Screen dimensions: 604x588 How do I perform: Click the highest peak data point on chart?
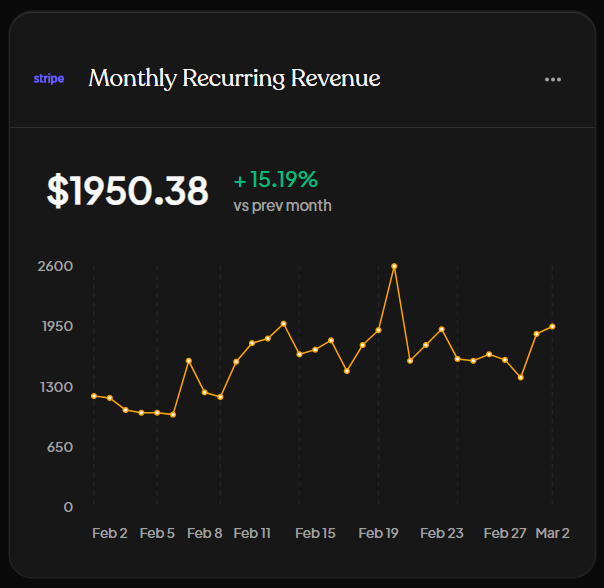[394, 266]
